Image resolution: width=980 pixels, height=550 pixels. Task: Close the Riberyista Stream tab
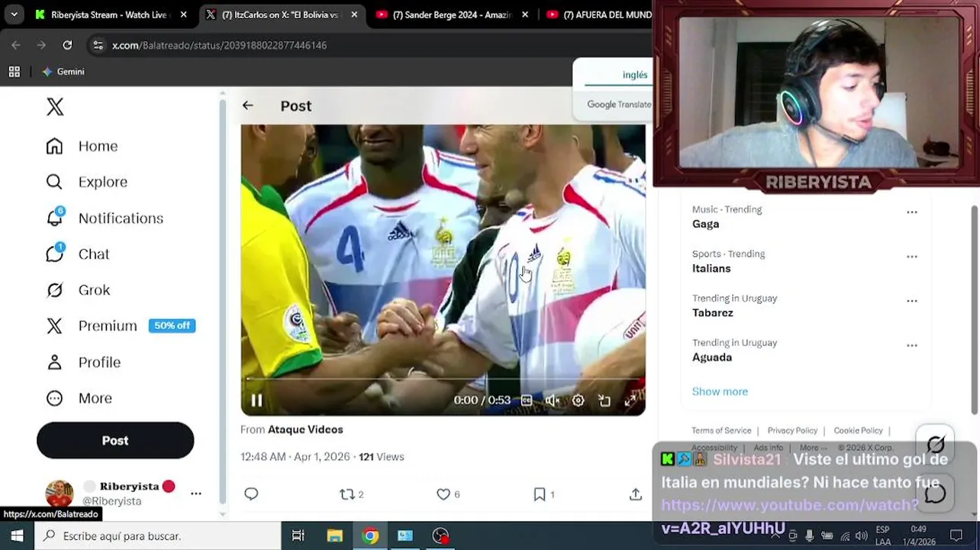(183, 15)
